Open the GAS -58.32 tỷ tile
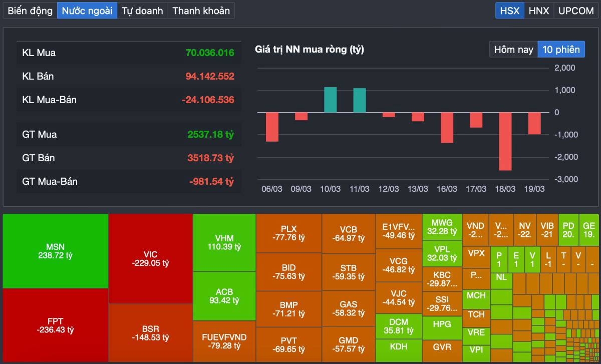 349,308
